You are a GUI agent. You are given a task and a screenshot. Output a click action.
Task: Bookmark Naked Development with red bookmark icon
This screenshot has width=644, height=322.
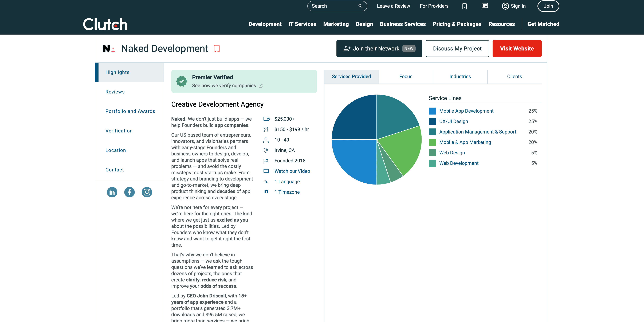coord(217,49)
